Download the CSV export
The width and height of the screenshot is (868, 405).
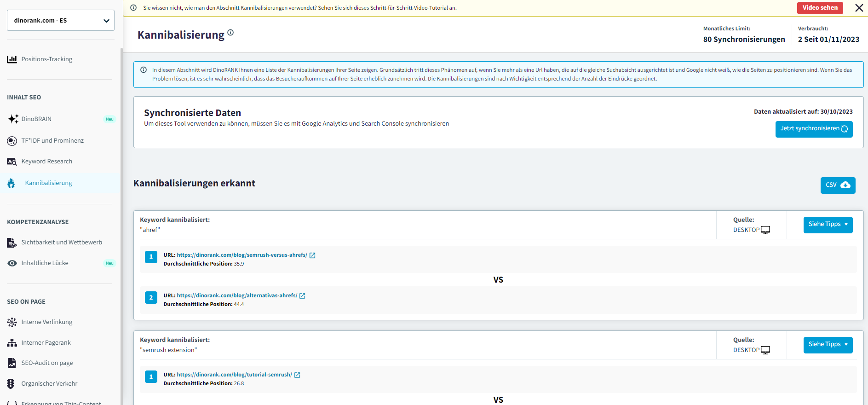click(x=838, y=185)
